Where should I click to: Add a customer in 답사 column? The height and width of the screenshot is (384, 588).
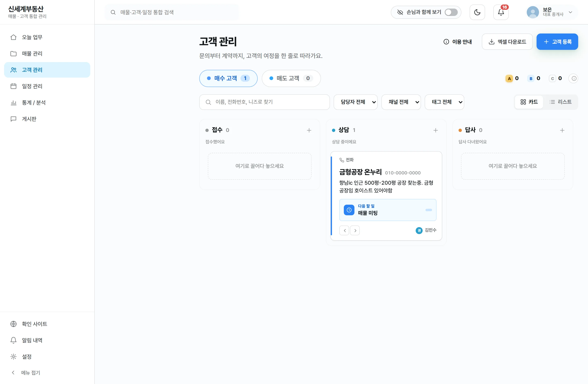point(562,130)
